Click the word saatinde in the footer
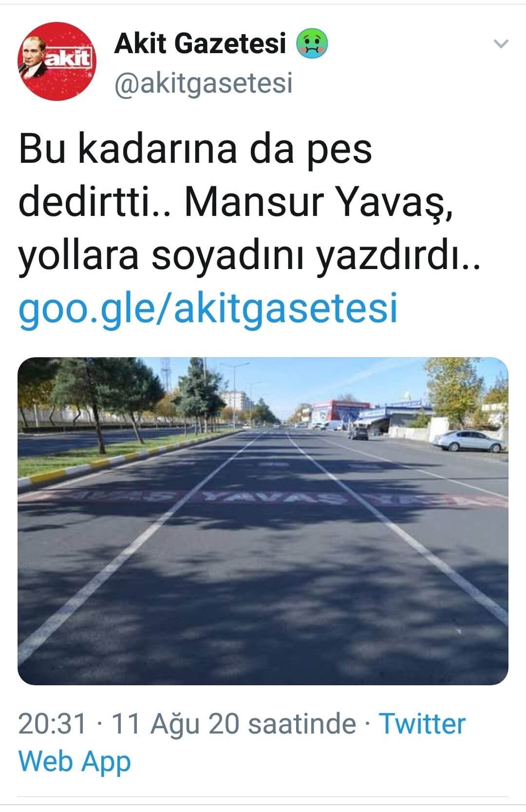Viewport: 526px width, 812px height. pyautogui.click(x=301, y=723)
